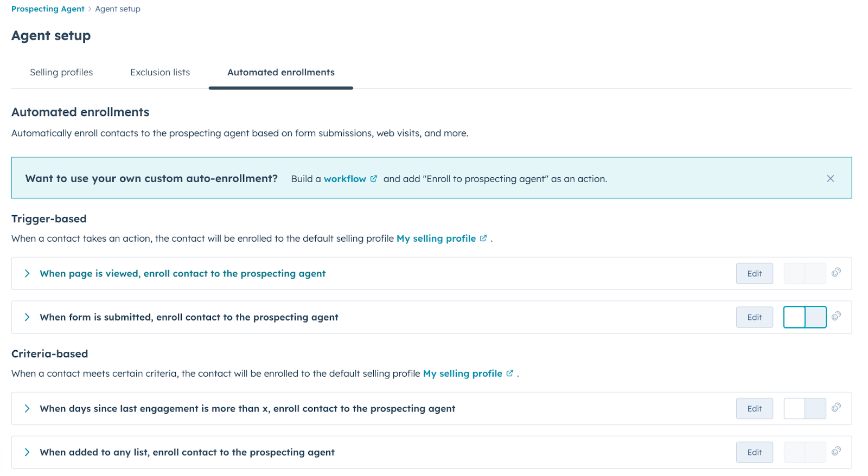Toggle the page viewed enrollment switch
The width and height of the screenshot is (868, 476).
coord(805,273)
